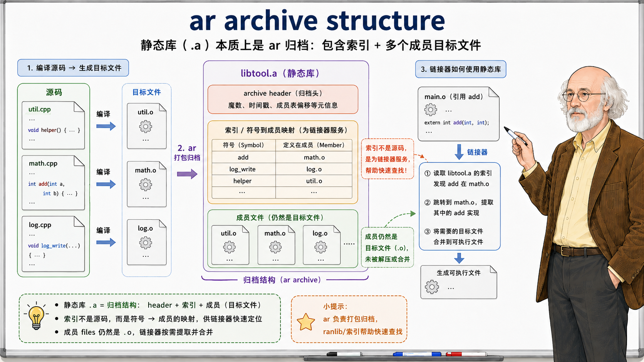644x362 pixels.
Task: Click the green "源码" heading
Action: [x=54, y=92]
